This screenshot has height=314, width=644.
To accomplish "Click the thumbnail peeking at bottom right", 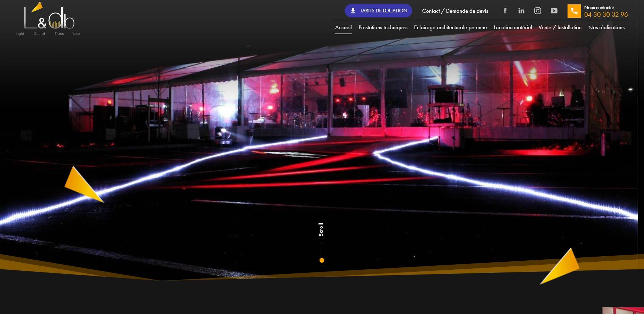I will [x=623, y=311].
